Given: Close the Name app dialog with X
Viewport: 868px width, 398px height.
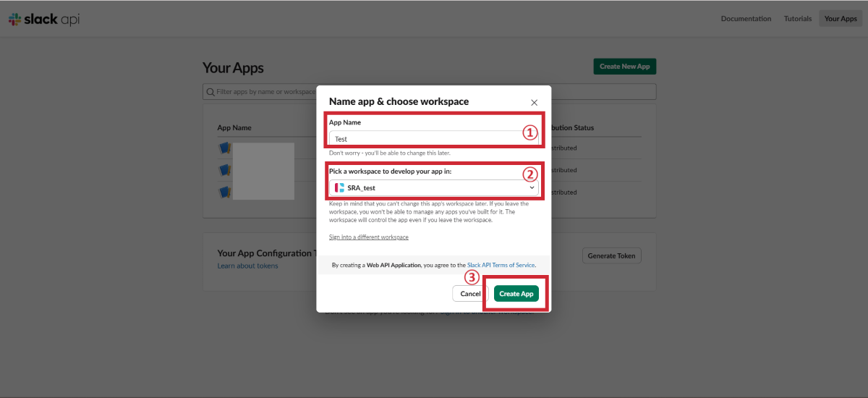Looking at the screenshot, I should (535, 103).
